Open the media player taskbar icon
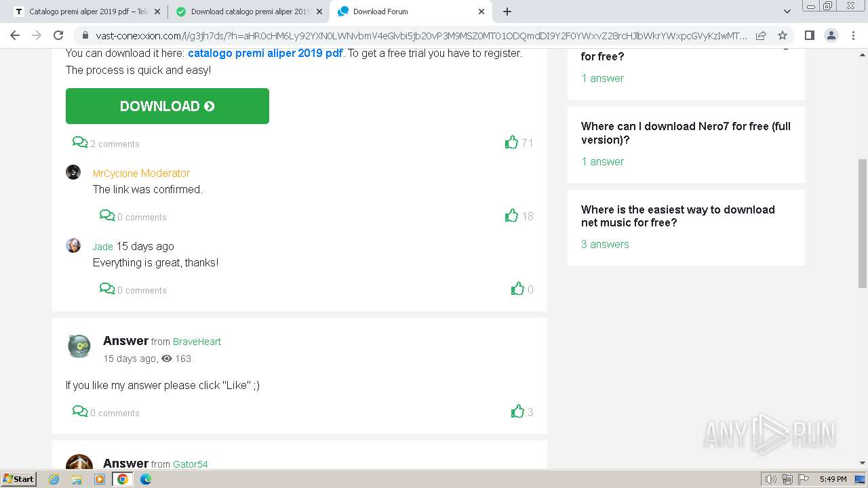 [x=100, y=479]
